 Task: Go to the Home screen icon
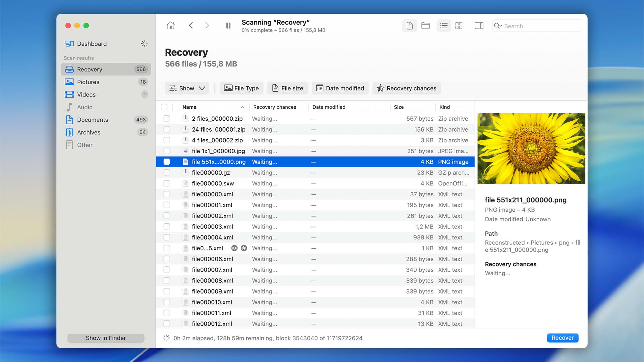(x=171, y=25)
